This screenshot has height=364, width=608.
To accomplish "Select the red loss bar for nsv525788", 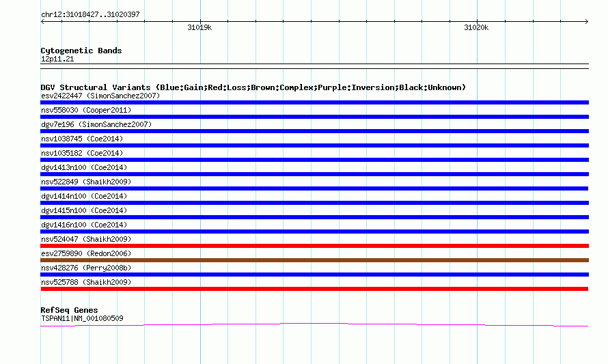I will tap(314, 289).
